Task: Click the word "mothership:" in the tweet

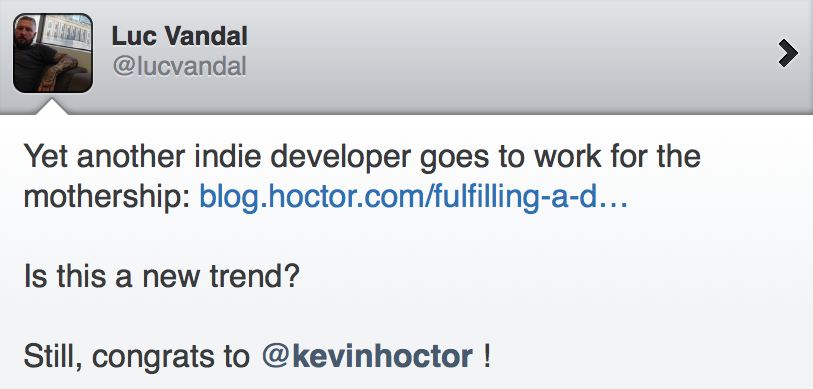Action: (x=107, y=197)
